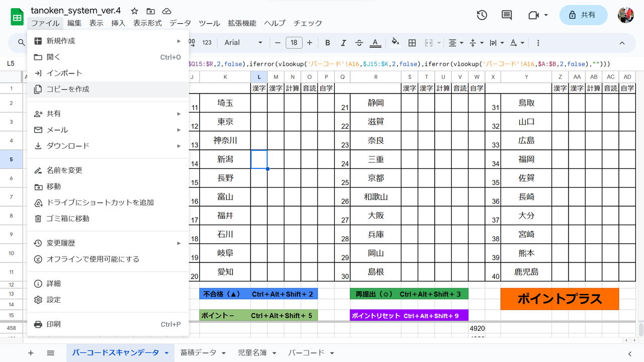Choose コピーを作成 in the file menu
Viewport: 644px width, 362px height.
pyautogui.click(x=108, y=89)
